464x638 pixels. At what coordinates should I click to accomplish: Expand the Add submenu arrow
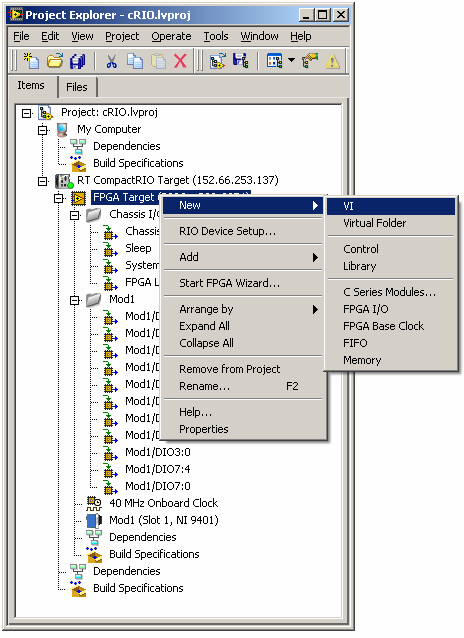pyautogui.click(x=315, y=257)
